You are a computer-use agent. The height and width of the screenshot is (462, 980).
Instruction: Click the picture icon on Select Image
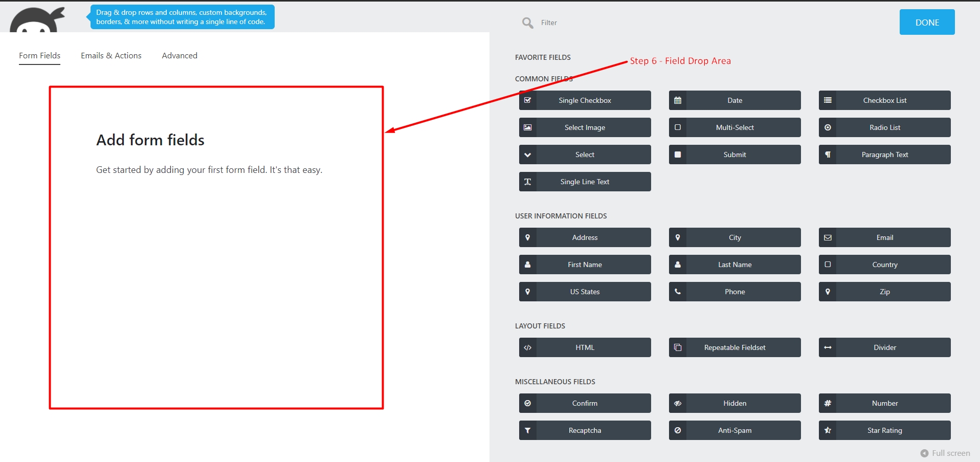pyautogui.click(x=527, y=127)
